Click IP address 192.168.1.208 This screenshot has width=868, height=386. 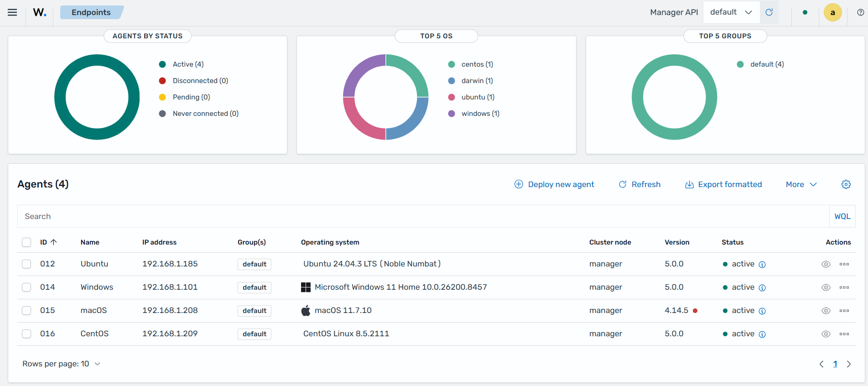pyautogui.click(x=170, y=310)
